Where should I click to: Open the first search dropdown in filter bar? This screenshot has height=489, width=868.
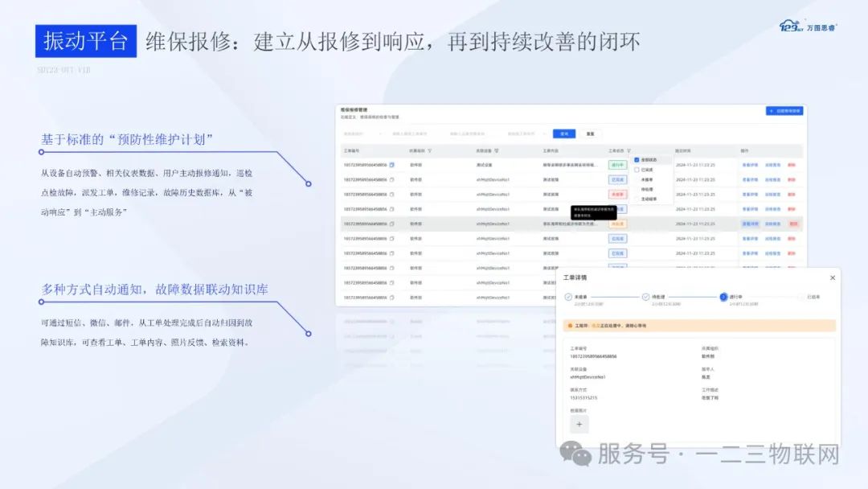362,134
